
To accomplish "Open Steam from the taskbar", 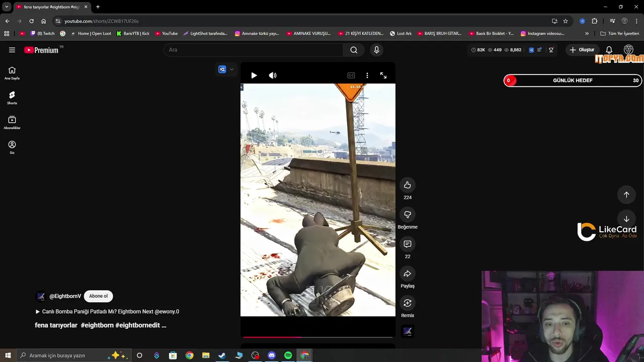I will coord(222,355).
